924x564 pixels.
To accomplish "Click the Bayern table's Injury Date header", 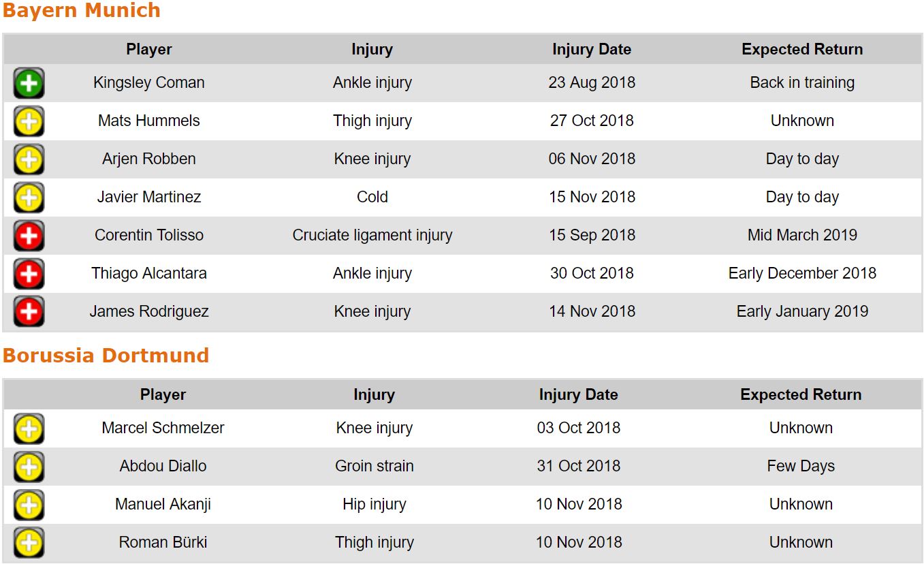I will pos(591,49).
